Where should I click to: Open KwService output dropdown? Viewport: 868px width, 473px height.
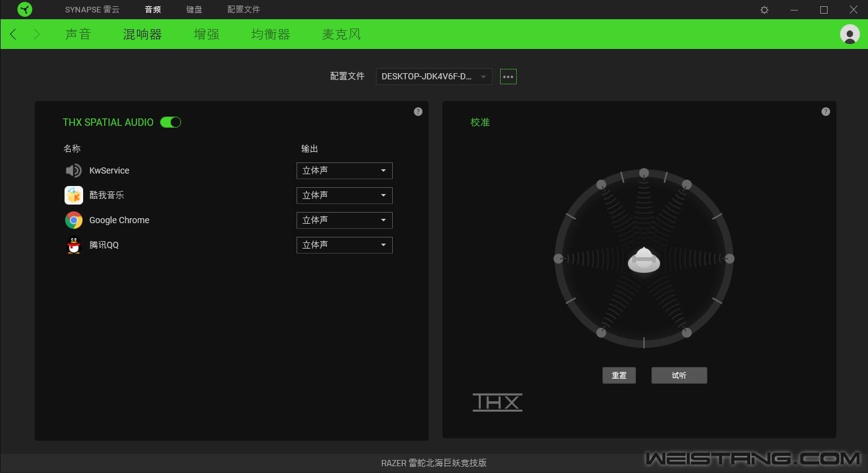(x=344, y=170)
